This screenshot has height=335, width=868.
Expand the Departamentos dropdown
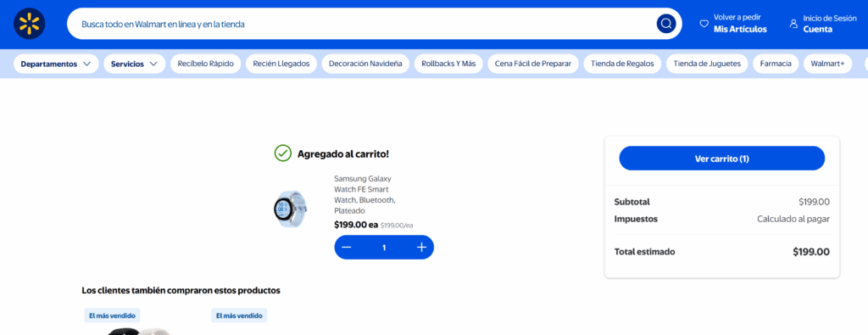[56, 64]
